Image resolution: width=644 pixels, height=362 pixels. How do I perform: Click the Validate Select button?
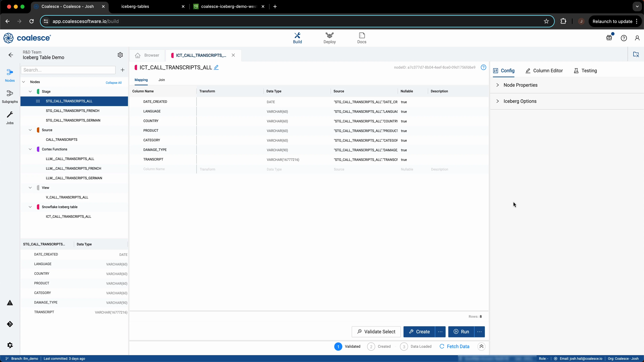376,332
